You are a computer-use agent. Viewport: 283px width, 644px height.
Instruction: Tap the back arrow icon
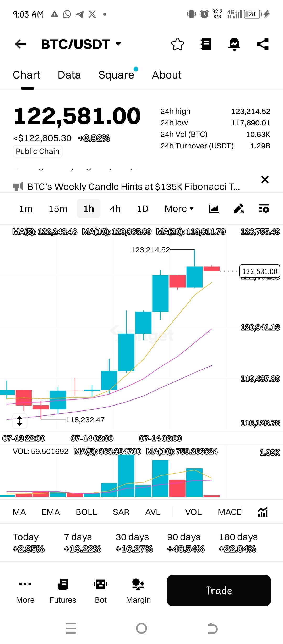tap(20, 44)
